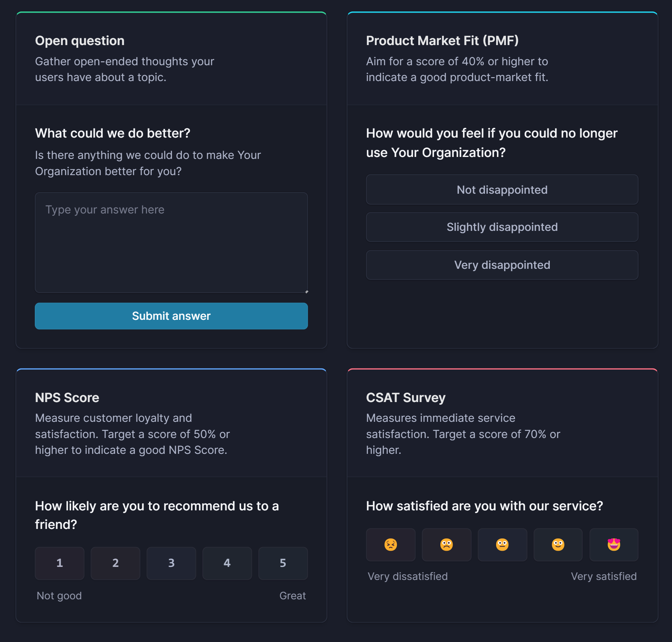This screenshot has height=642, width=672.
Task: Rate 3 on the NPS recommendation scale
Action: tap(171, 563)
